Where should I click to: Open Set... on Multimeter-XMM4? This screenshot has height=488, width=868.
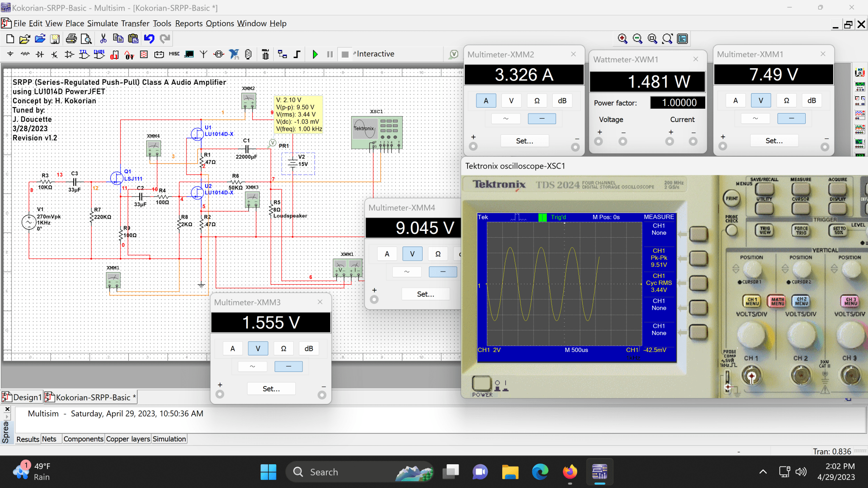(426, 294)
